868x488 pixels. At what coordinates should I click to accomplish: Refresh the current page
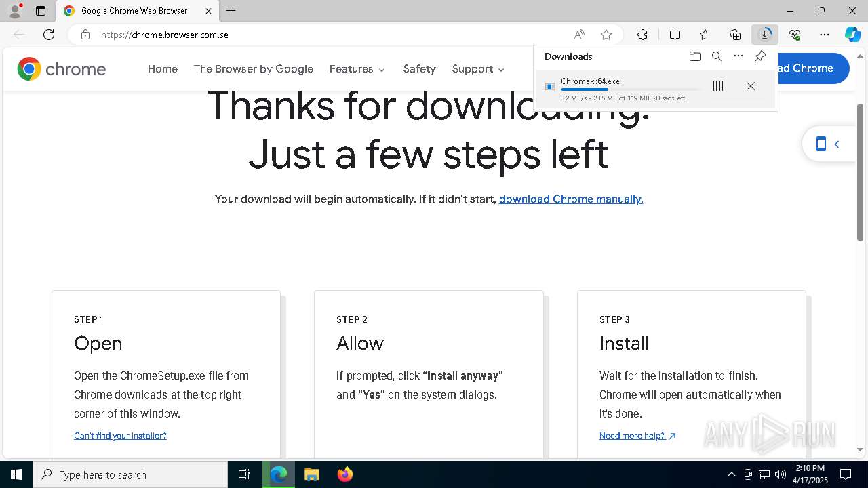49,35
